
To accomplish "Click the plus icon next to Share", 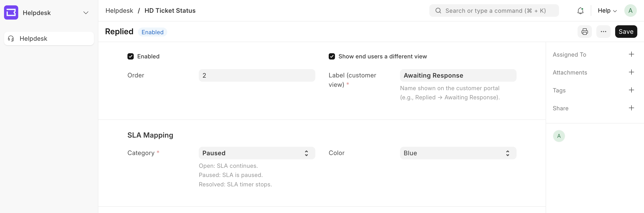I will pos(631,108).
